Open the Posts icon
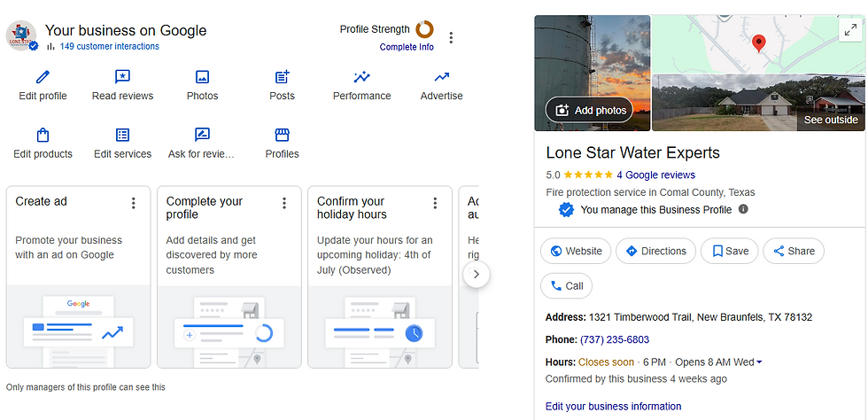Viewport: 868px width, 420px height. pyautogui.click(x=283, y=76)
